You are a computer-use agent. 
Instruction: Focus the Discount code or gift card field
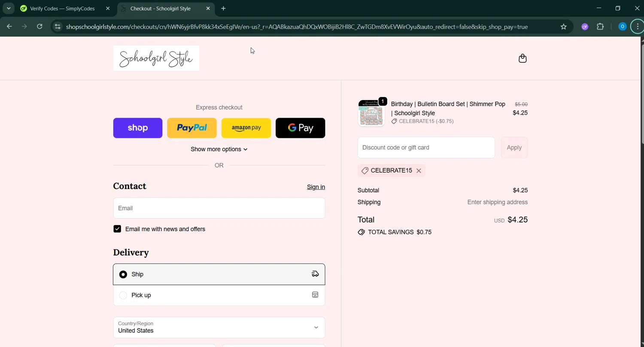tap(426, 147)
